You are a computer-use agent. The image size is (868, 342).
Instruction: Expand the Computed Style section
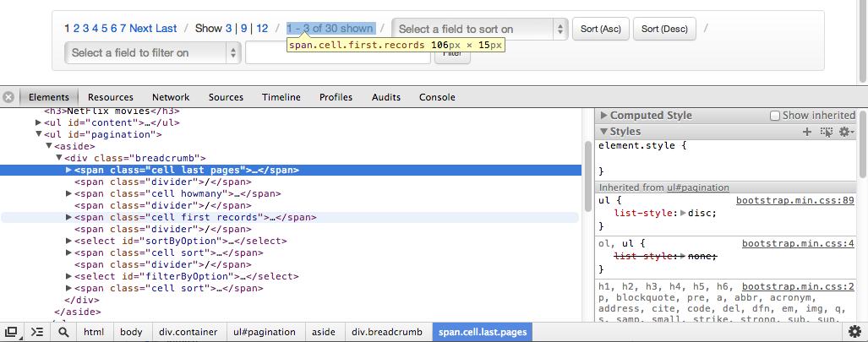[x=603, y=116]
